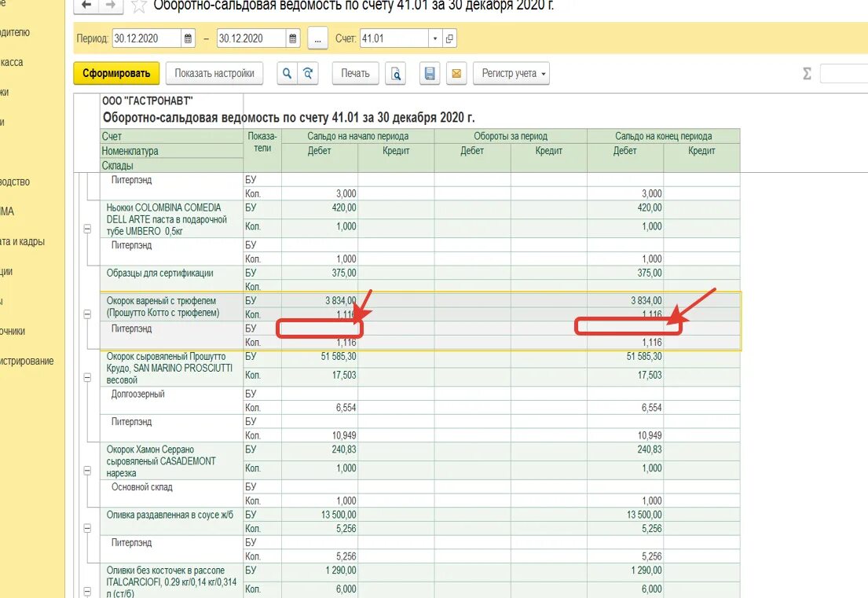The width and height of the screenshot is (868, 598).
Task: Open the ...водство sidebar section
Action: click(x=15, y=182)
